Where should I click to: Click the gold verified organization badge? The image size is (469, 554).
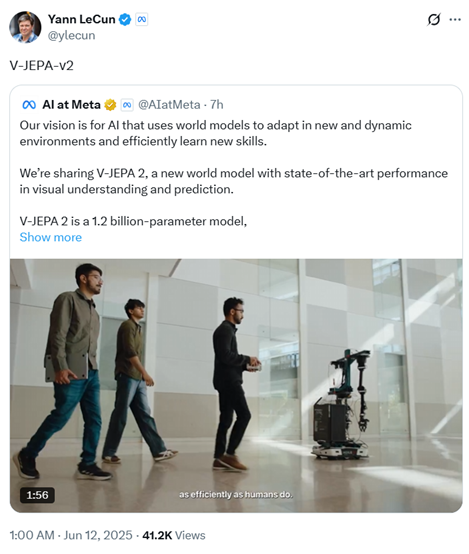(110, 105)
